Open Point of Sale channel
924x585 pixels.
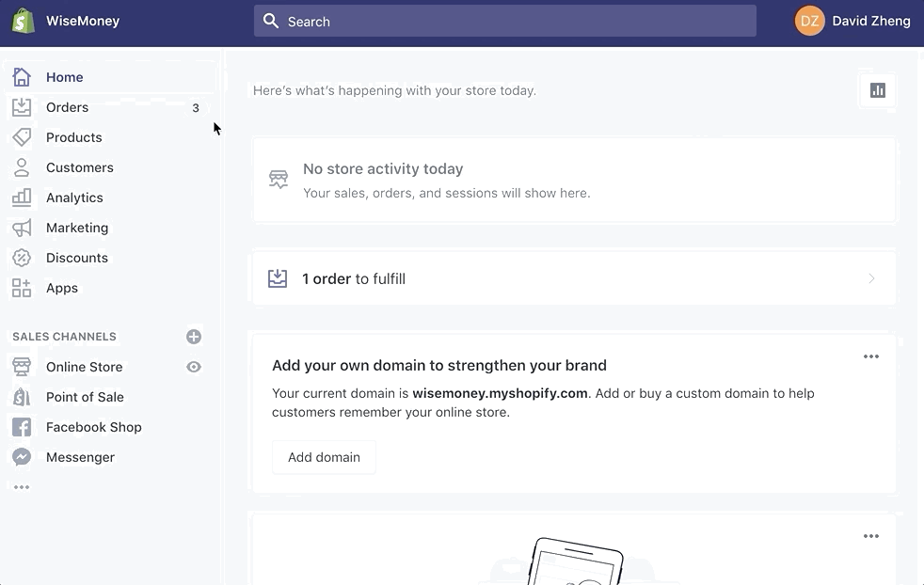tap(85, 397)
